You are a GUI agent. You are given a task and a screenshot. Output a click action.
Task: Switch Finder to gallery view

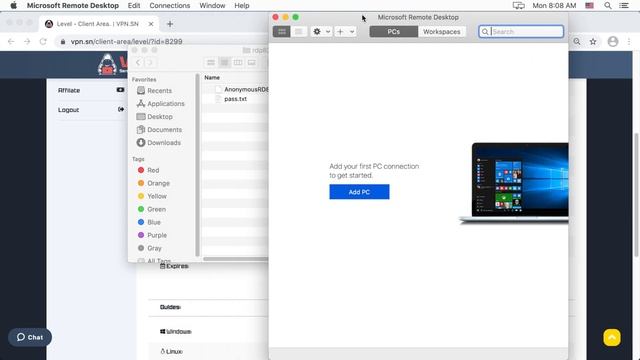click(x=251, y=62)
